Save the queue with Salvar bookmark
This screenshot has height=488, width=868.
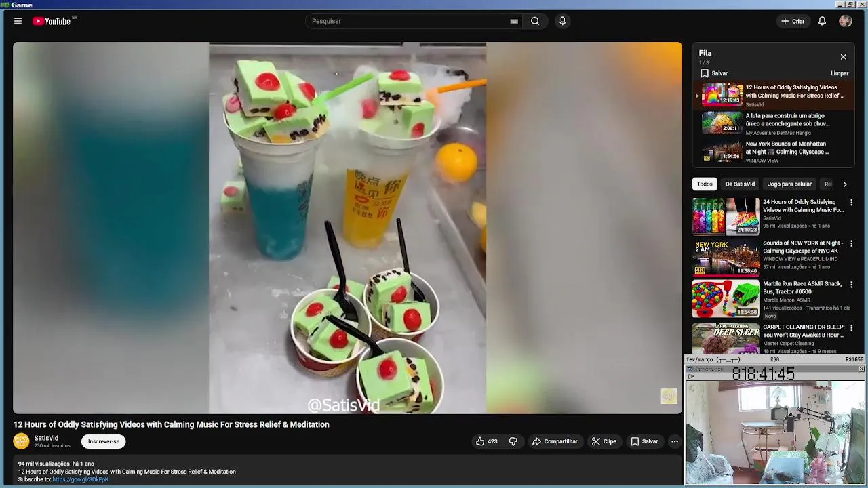[x=714, y=73]
